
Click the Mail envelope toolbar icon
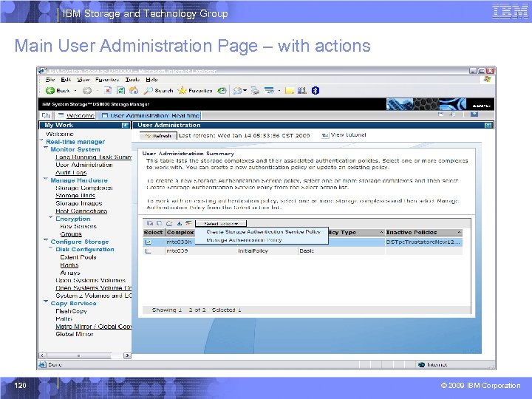click(x=237, y=90)
